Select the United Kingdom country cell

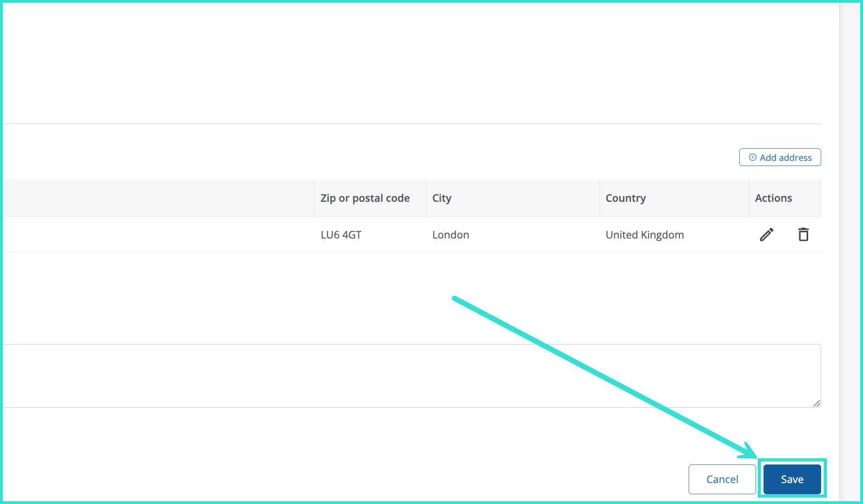(644, 235)
